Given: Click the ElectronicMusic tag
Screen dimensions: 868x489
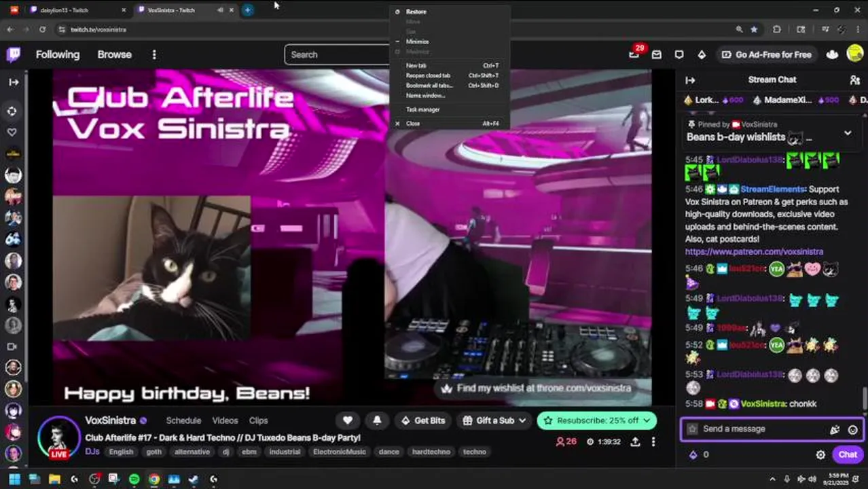Looking at the screenshot, I should pyautogui.click(x=339, y=452).
